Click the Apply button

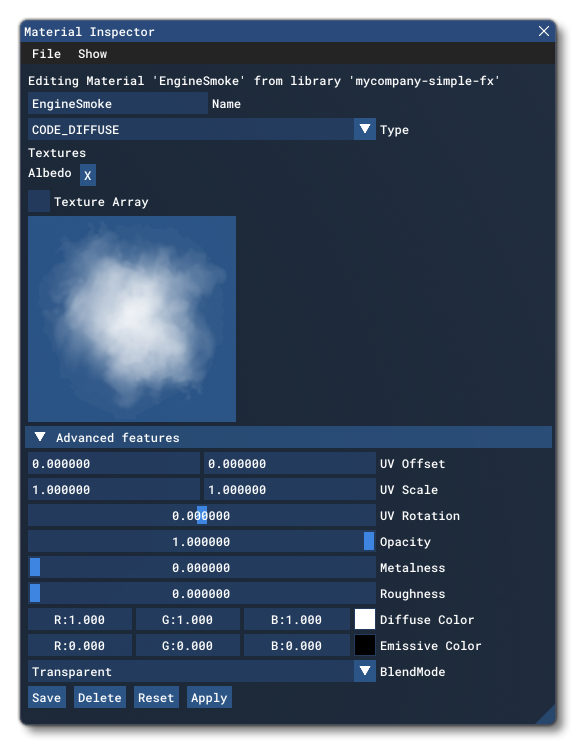(209, 697)
